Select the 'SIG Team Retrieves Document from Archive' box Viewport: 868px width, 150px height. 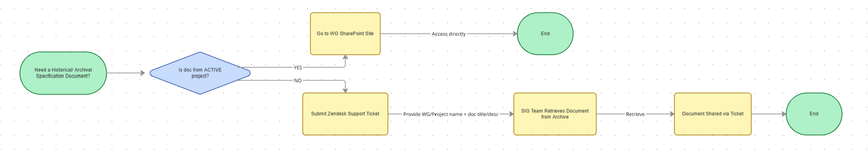click(x=555, y=114)
